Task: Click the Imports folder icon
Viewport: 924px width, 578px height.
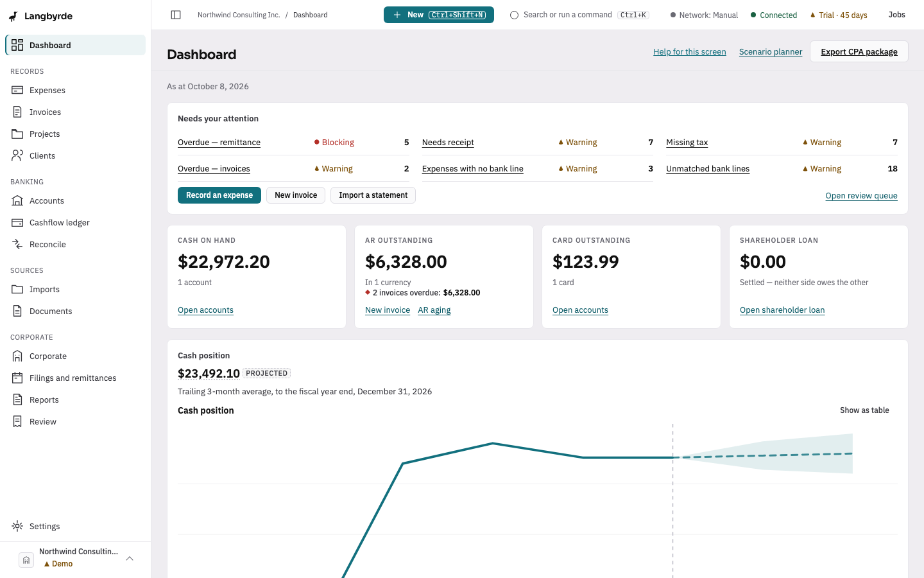Action: 17,289
